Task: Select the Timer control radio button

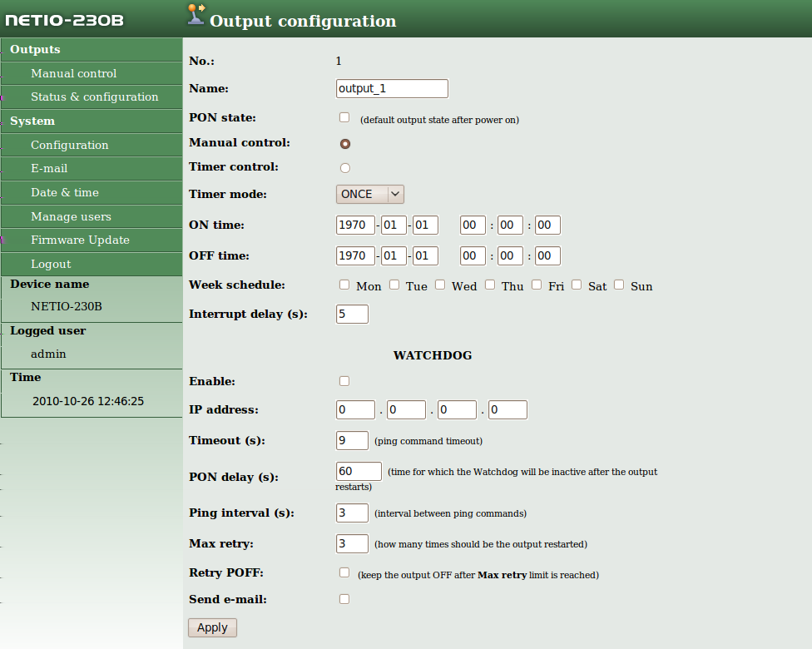Action: coord(345,168)
